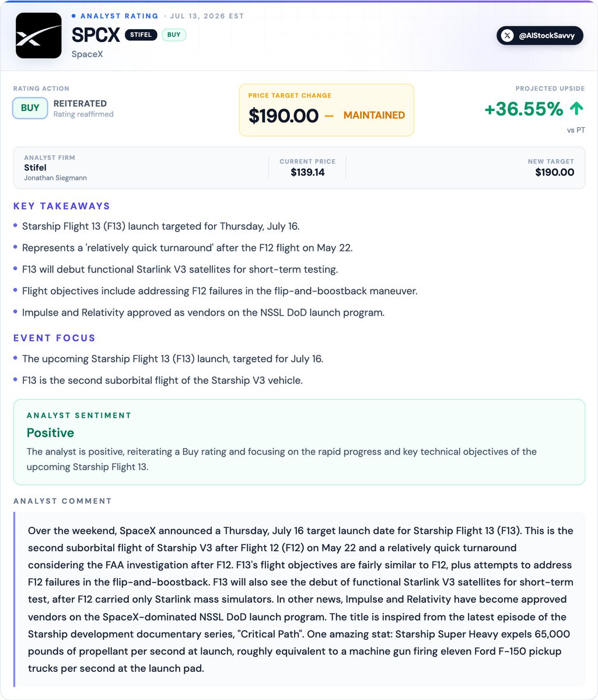
Task: Click the SpaceX logo thumbnail
Action: coord(39,36)
